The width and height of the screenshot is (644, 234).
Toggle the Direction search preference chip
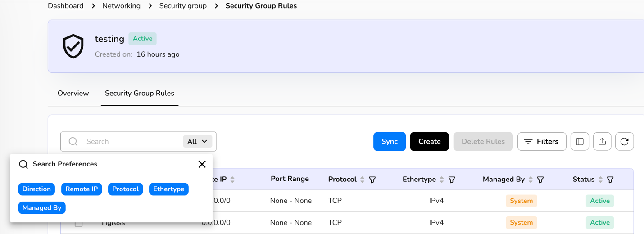pyautogui.click(x=36, y=189)
